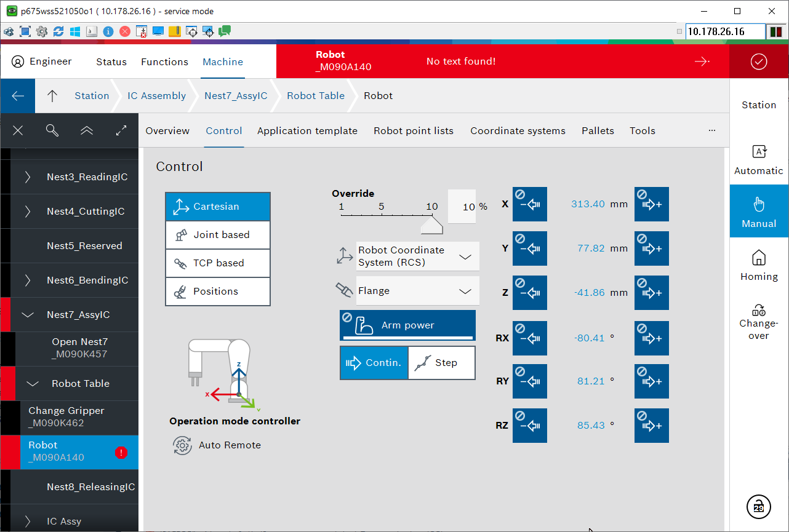Open Homing mode from right panel
The height and width of the screenshot is (532, 789).
[x=758, y=266]
